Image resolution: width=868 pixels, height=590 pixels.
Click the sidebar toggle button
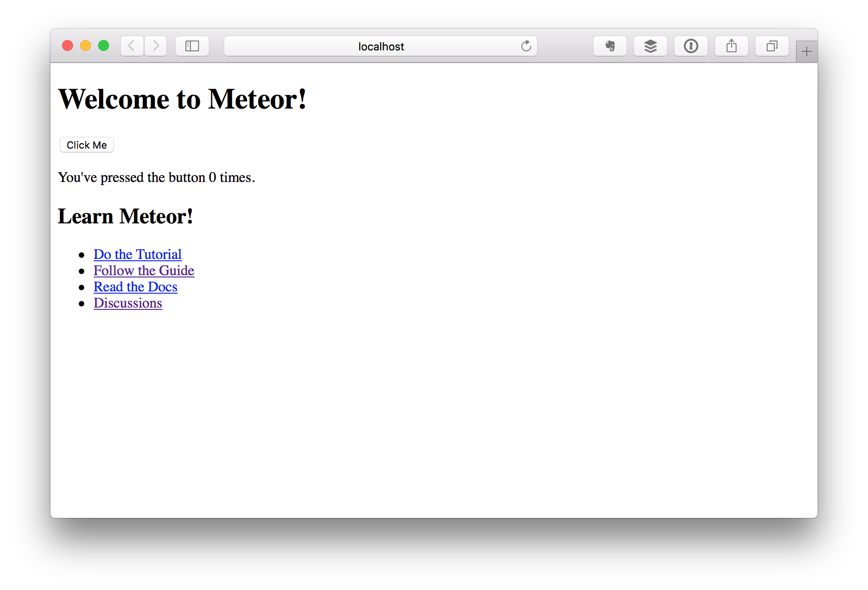(193, 45)
